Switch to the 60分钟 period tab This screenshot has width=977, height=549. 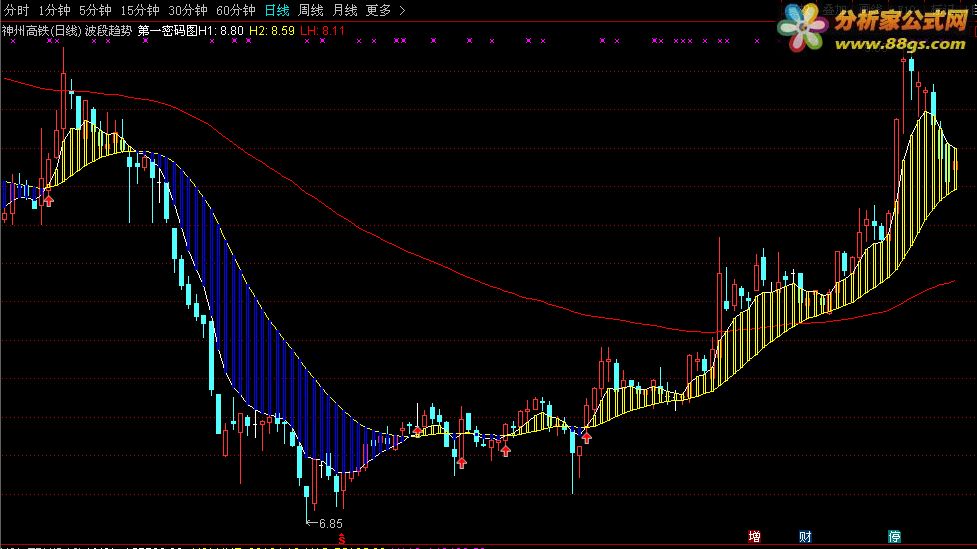point(236,11)
